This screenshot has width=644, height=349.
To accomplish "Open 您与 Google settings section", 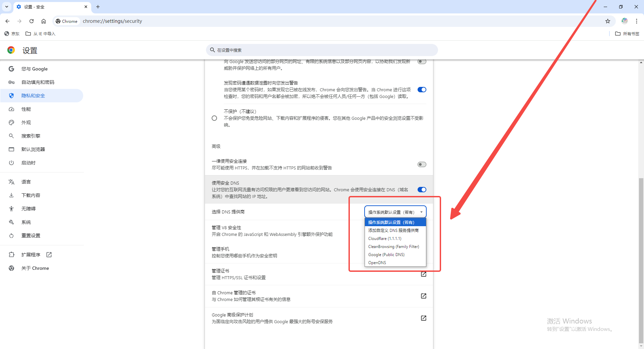I will click(42, 69).
